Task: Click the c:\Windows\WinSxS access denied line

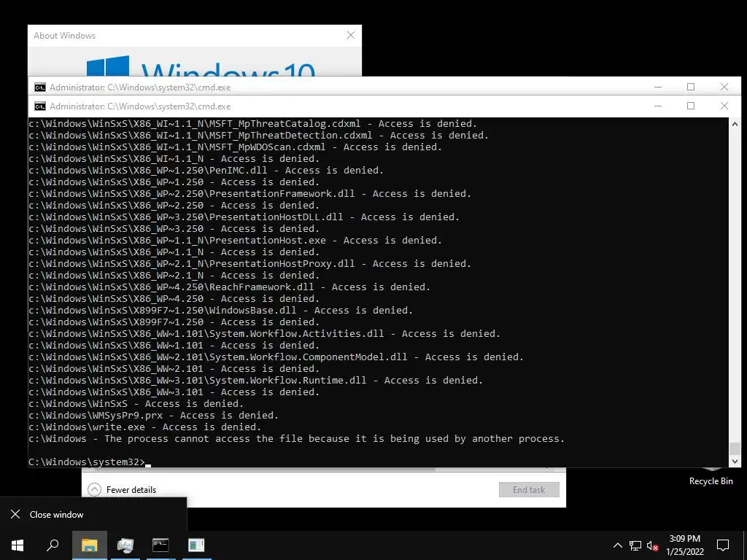Action: (136, 404)
